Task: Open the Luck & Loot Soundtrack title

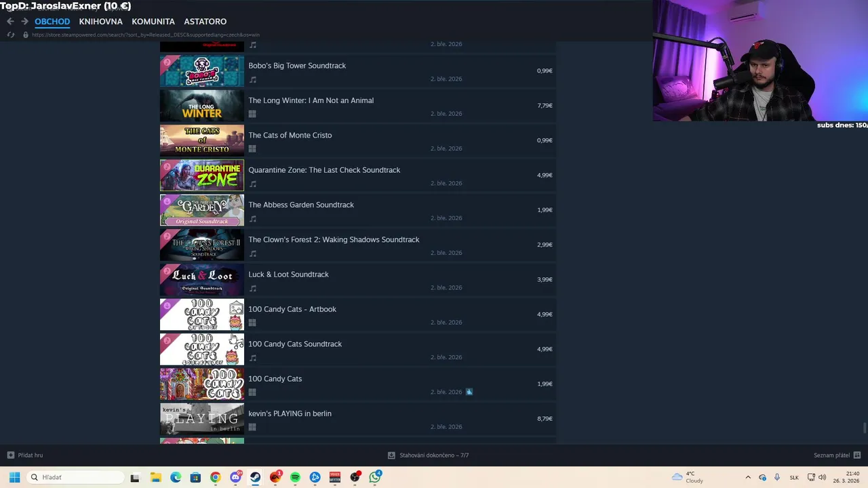Action: 288,274
